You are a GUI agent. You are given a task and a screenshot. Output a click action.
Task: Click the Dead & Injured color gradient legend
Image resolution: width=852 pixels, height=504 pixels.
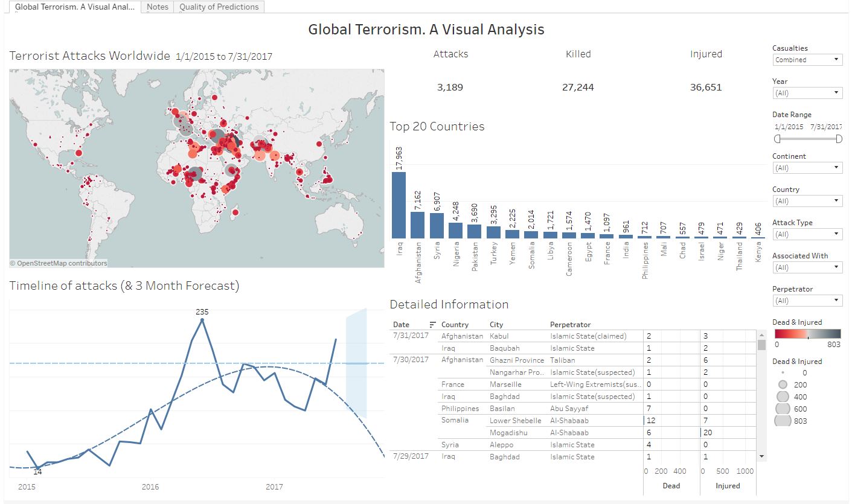(x=807, y=334)
